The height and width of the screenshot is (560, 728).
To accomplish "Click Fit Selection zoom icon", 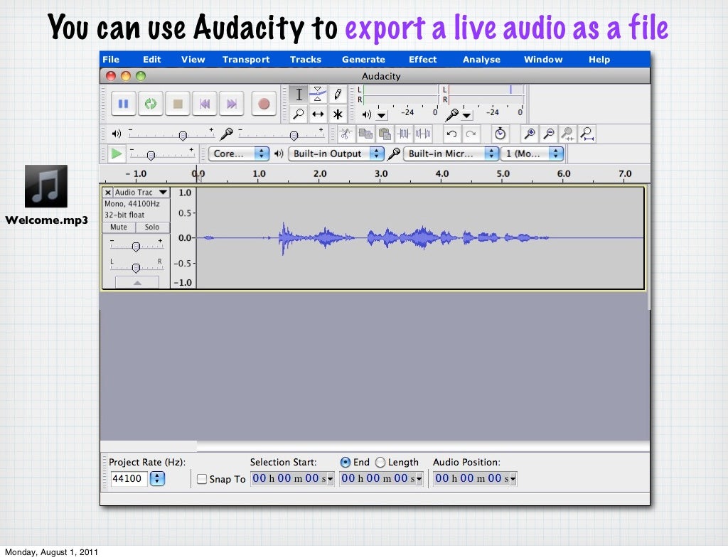I will (x=567, y=134).
